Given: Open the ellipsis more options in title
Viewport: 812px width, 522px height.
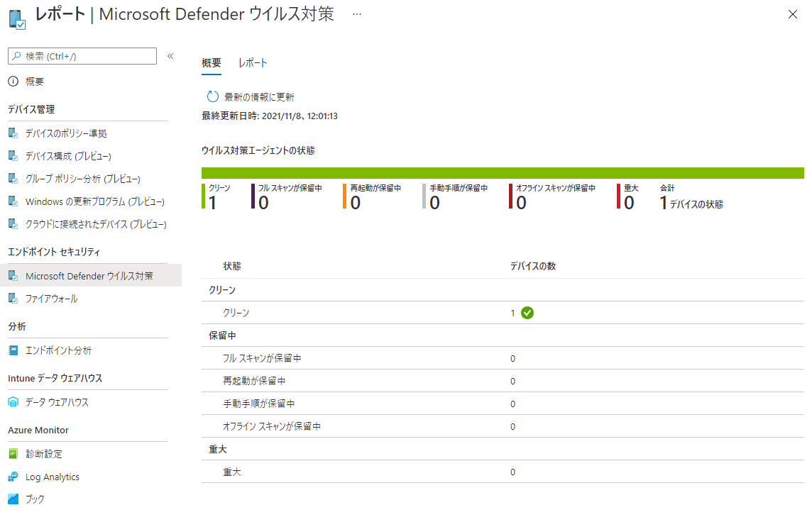Looking at the screenshot, I should click(x=356, y=14).
